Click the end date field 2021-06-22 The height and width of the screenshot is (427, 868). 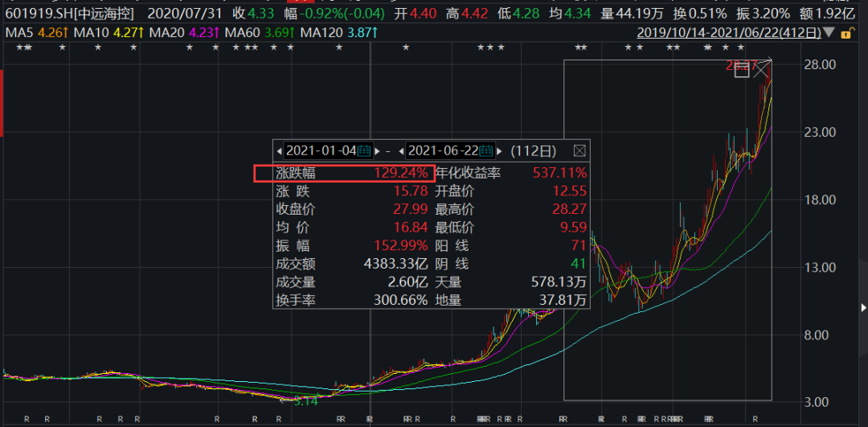coord(443,150)
